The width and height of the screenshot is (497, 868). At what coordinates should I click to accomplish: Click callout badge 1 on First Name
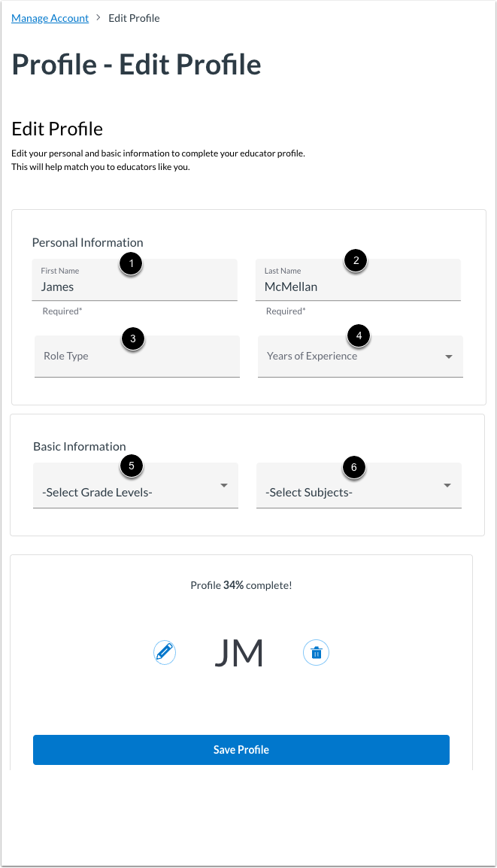[x=132, y=263]
